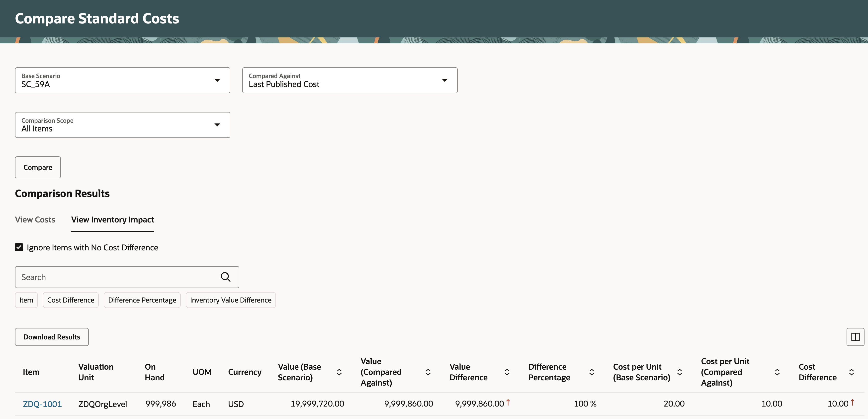Screen dimensions: 868x419
Task: Open the ZDQ-1001 item link
Action: coord(42,404)
